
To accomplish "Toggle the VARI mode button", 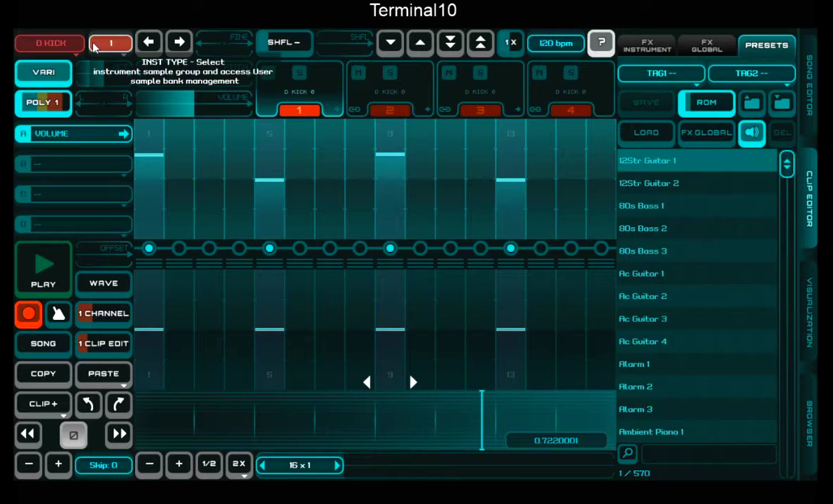I will pos(43,72).
